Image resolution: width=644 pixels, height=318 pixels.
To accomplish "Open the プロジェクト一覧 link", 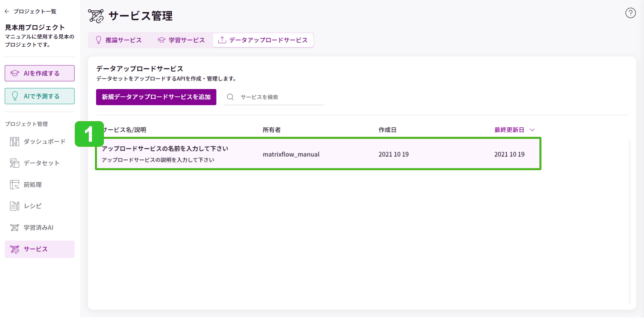I will pos(35,11).
